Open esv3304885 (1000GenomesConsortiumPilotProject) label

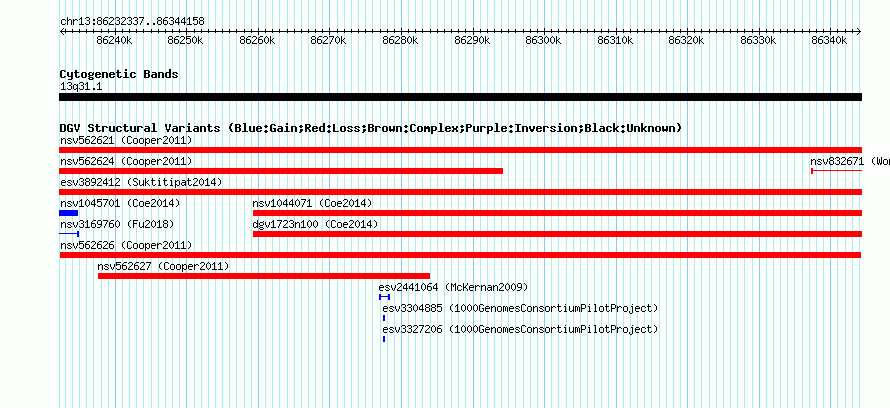click(x=520, y=308)
